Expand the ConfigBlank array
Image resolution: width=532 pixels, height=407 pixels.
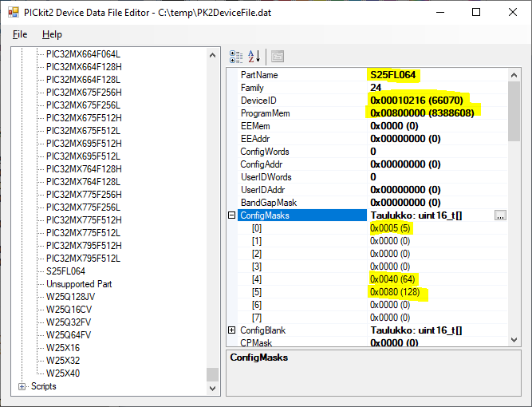[232, 330]
